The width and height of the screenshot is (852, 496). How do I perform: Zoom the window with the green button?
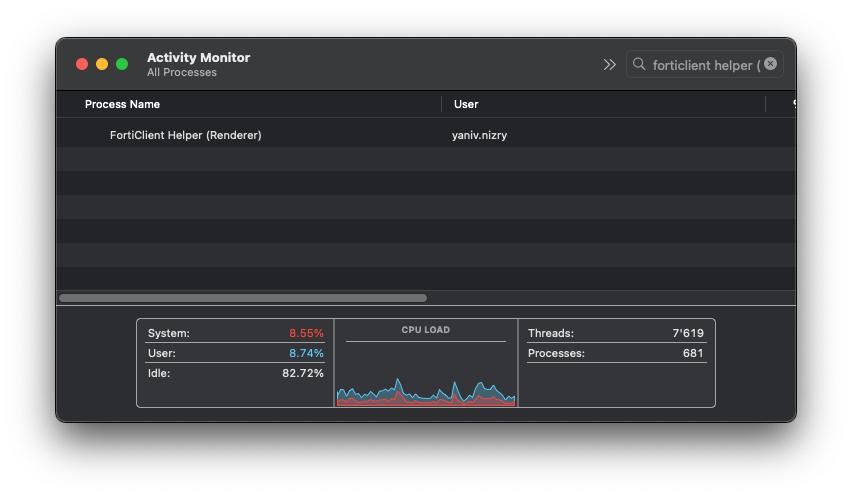click(x=122, y=64)
